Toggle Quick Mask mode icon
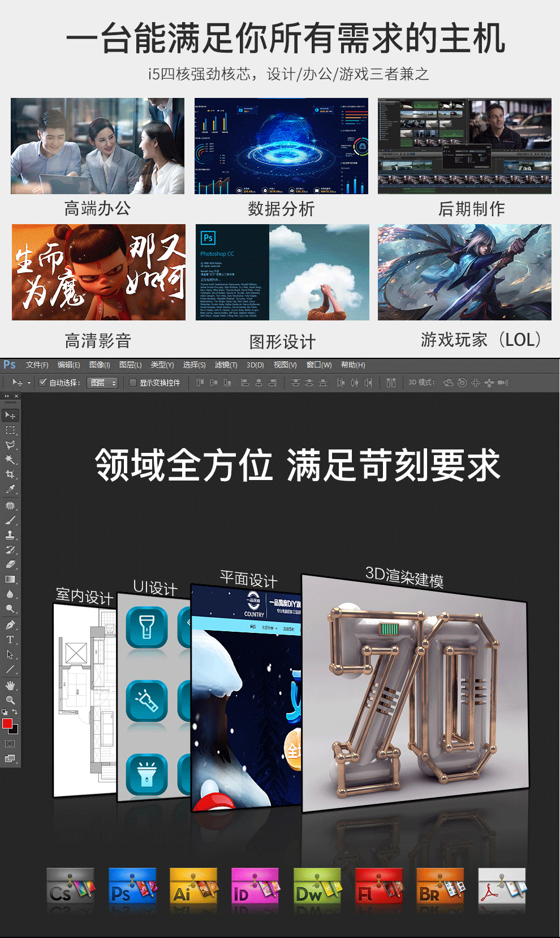 (x=10, y=743)
